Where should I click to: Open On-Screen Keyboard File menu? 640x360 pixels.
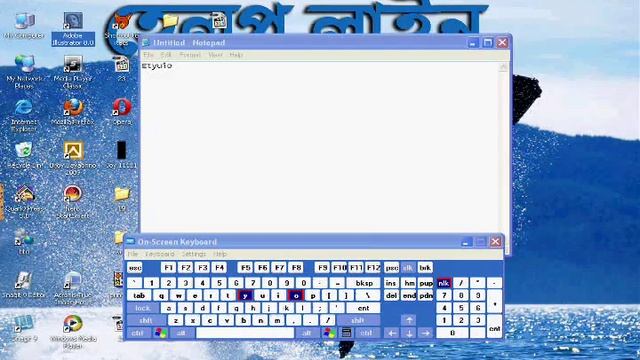133,254
